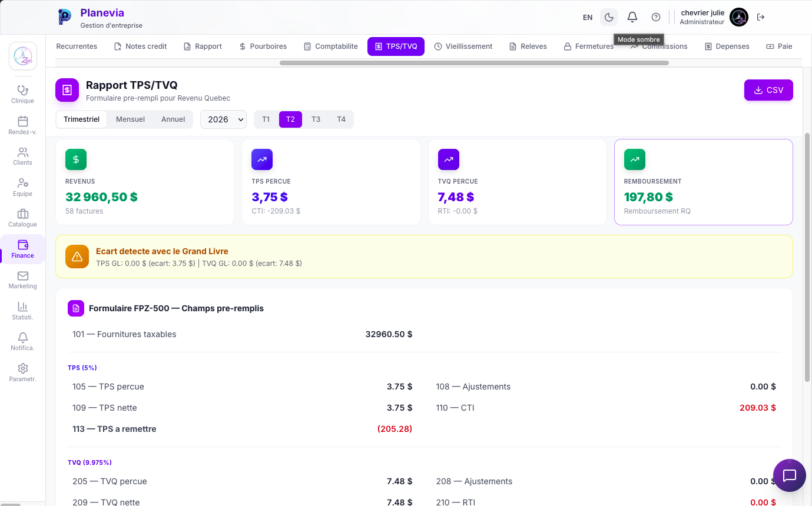Select Finance in the sidebar
Screen dimensions: 812x506
[x=23, y=249]
